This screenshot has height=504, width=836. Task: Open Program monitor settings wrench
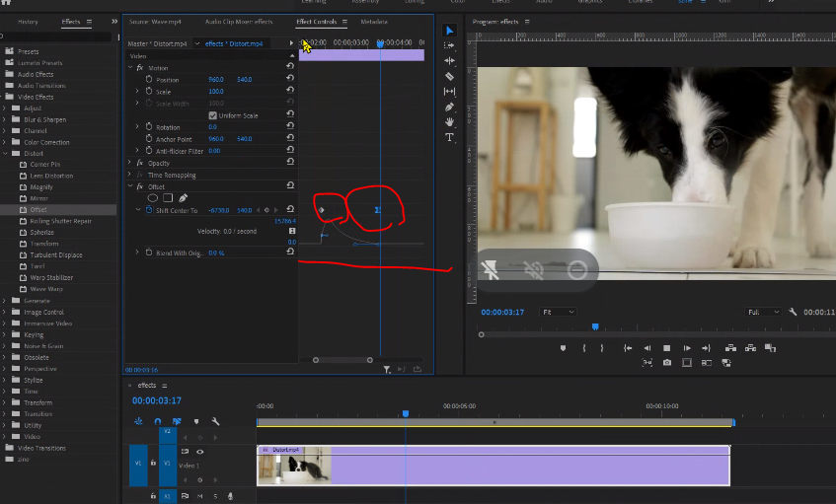coord(793,312)
